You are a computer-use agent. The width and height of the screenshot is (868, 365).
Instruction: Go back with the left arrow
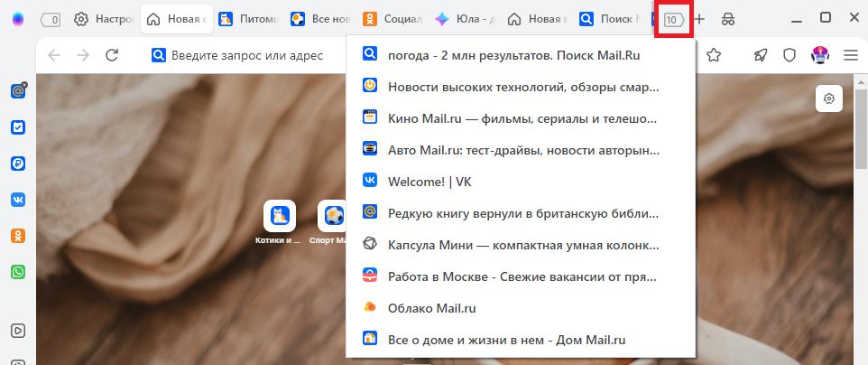coord(54,55)
